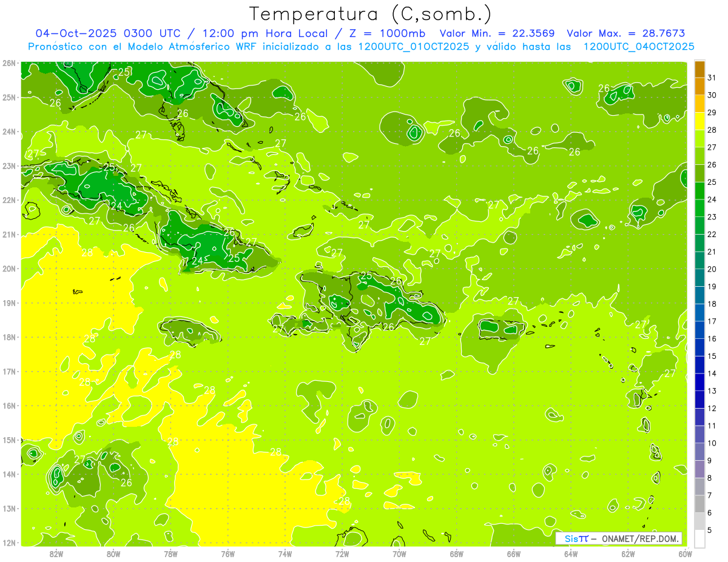The width and height of the screenshot is (728, 562).
Task: Click the '72W' longitude axis label
Action: tap(342, 554)
